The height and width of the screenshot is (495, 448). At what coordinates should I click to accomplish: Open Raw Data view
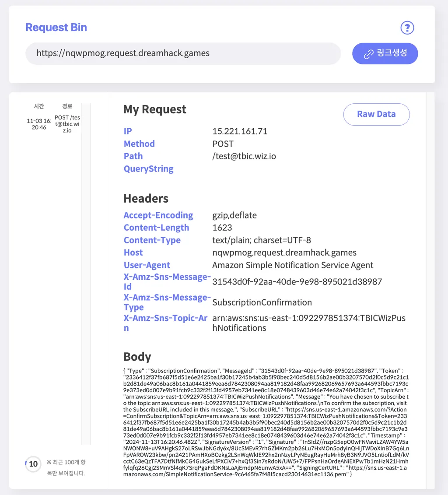pos(376,114)
